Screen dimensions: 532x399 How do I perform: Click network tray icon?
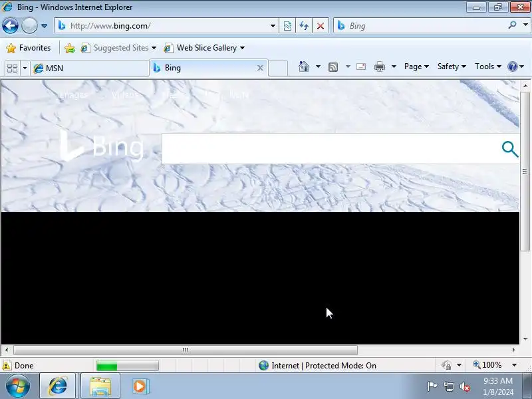pyautogui.click(x=448, y=386)
